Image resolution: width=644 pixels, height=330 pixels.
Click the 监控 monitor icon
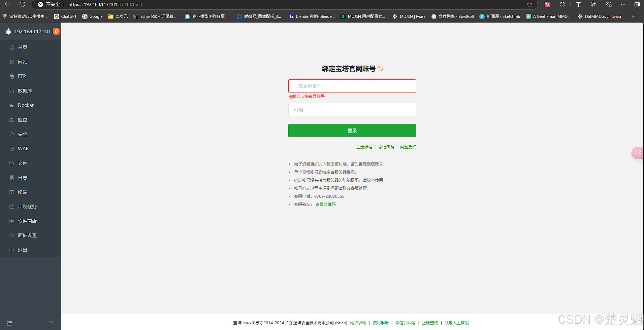point(12,120)
